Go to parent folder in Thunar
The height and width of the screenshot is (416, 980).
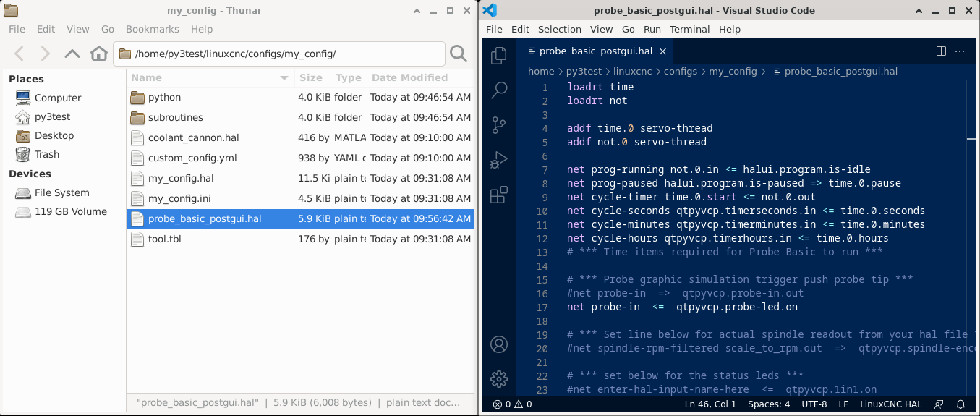pos(72,54)
